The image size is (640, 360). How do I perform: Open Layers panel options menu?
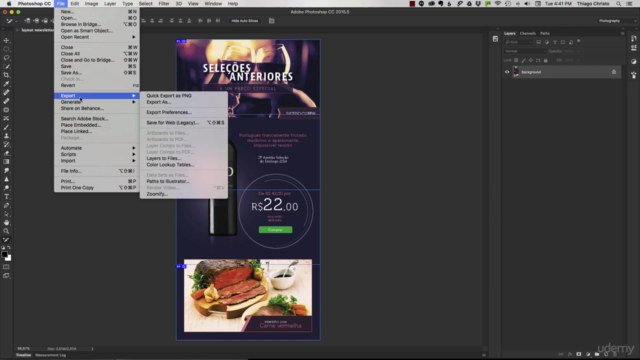click(x=622, y=33)
